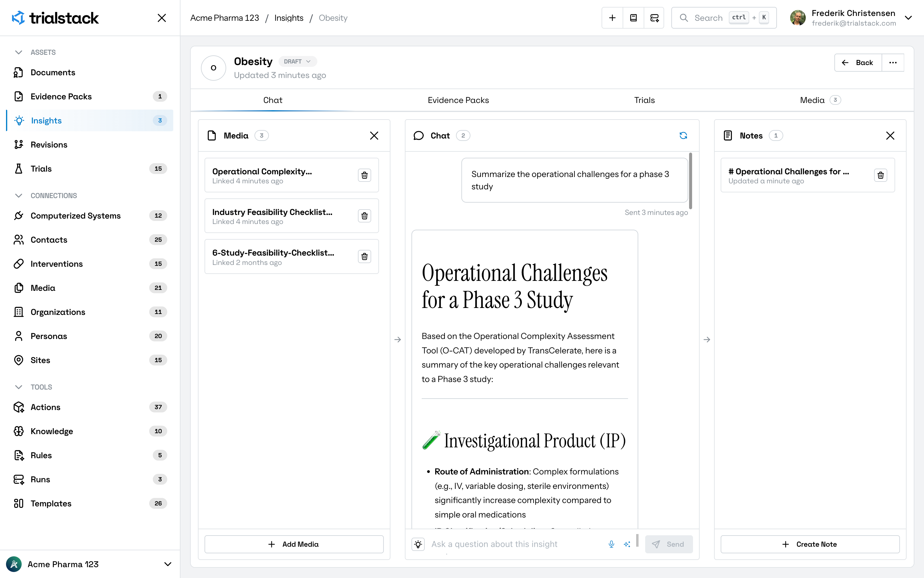The image size is (924, 578).
Task: Open Sites in the sidebar
Action: (x=90, y=360)
